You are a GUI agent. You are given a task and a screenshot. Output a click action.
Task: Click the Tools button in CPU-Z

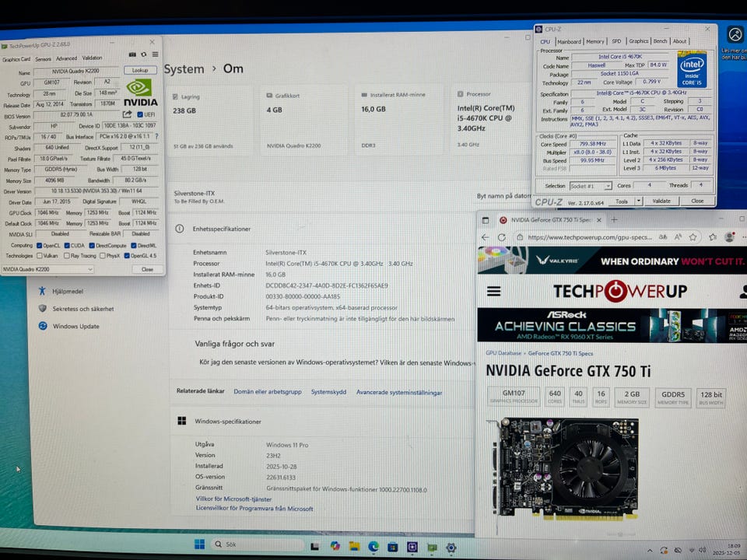622,201
